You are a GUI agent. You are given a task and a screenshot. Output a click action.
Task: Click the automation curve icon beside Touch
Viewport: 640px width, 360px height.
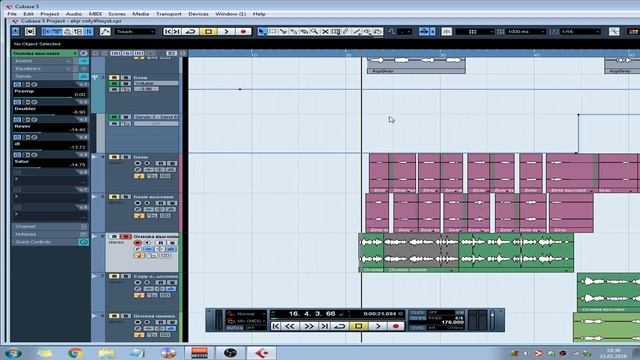105,31
